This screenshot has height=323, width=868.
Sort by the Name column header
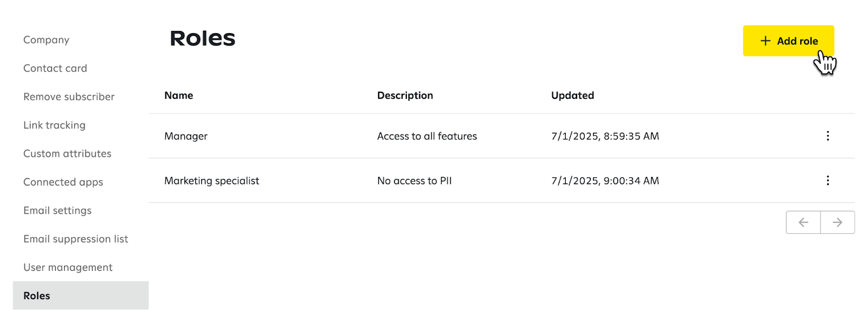click(x=178, y=96)
